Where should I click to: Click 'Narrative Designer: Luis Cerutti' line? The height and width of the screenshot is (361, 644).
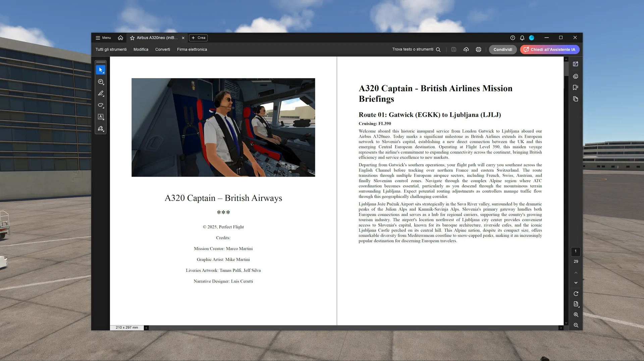pos(223,281)
